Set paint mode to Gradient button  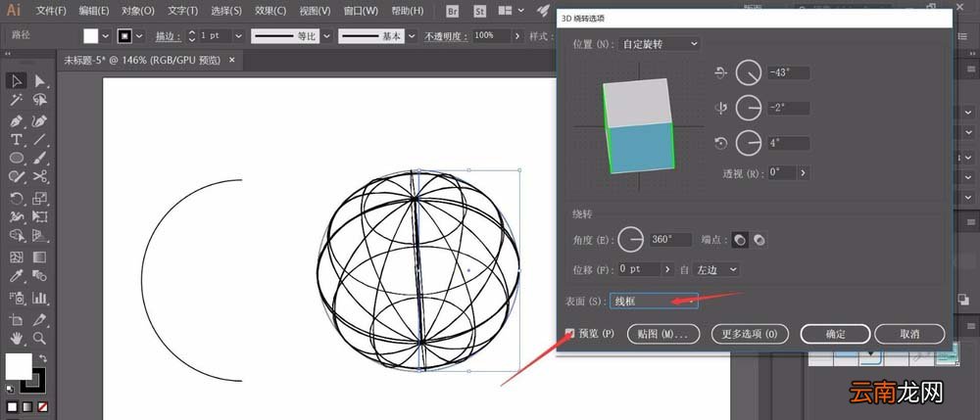tap(27, 407)
